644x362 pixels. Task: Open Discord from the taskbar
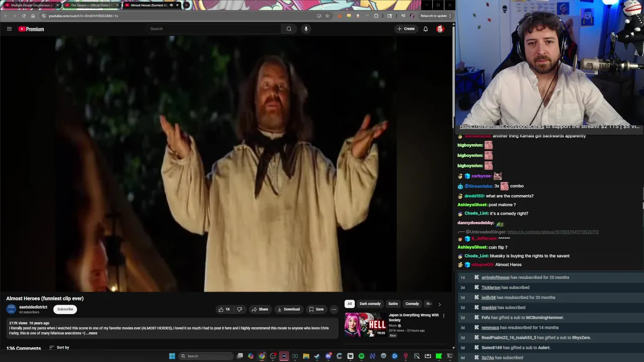(x=328, y=356)
